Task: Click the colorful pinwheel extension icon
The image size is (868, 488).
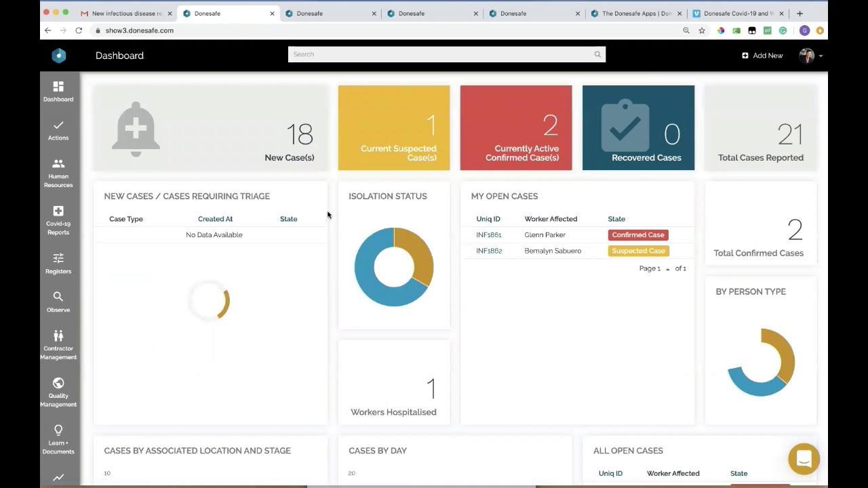Action: [721, 30]
